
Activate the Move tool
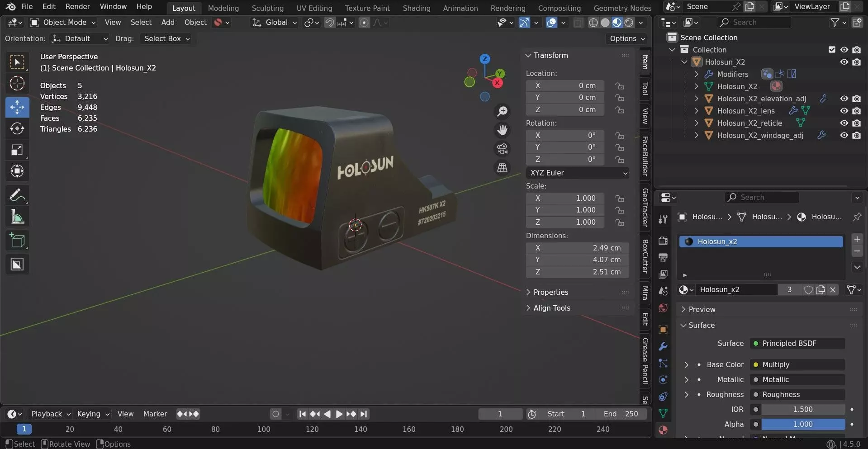(x=17, y=107)
